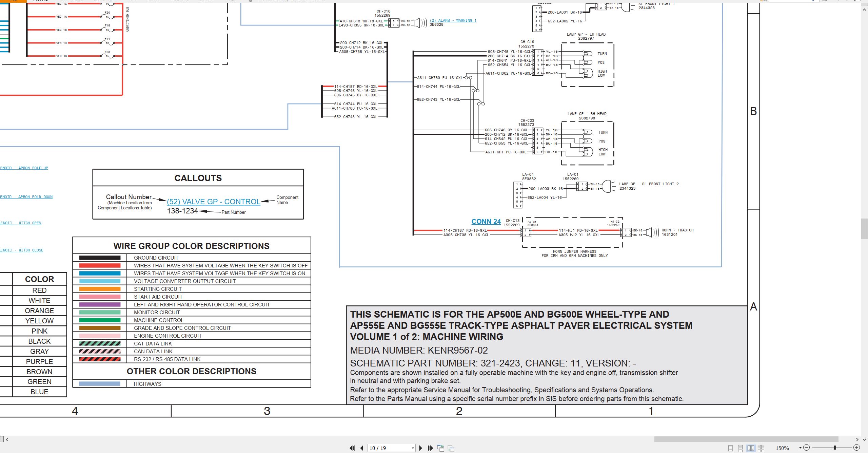Image resolution: width=868 pixels, height=453 pixels.
Task: Click inside the page number field
Action: click(x=389, y=448)
